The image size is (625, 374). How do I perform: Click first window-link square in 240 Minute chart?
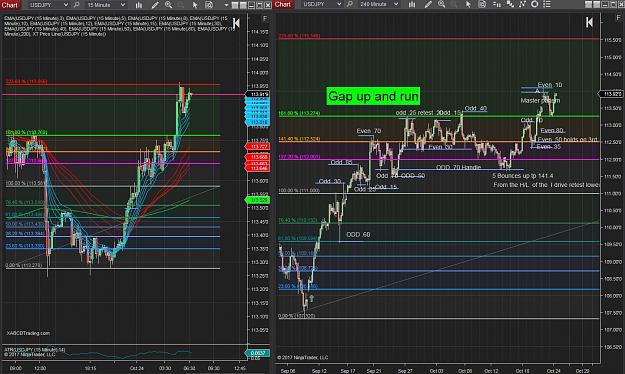pyautogui.click(x=588, y=4)
